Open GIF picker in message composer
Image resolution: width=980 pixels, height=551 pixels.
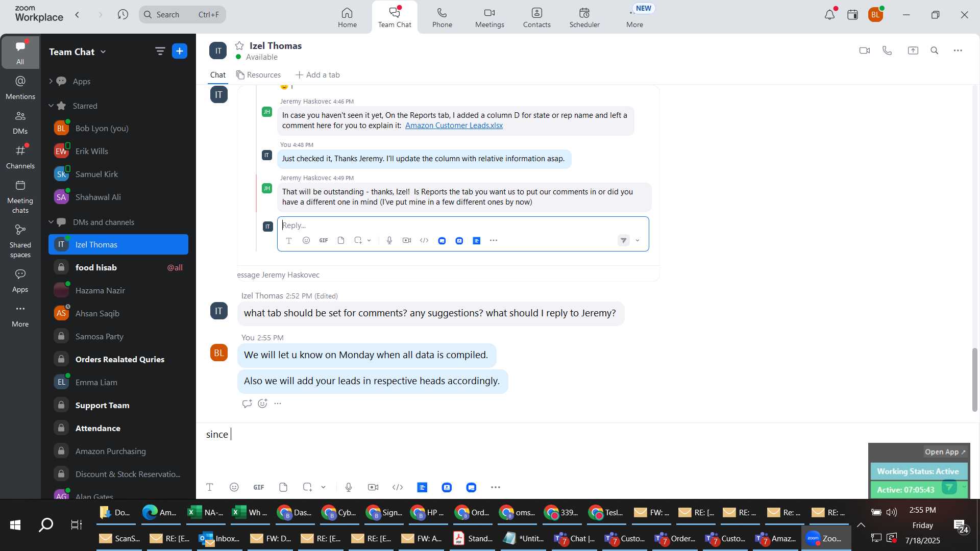click(x=259, y=487)
